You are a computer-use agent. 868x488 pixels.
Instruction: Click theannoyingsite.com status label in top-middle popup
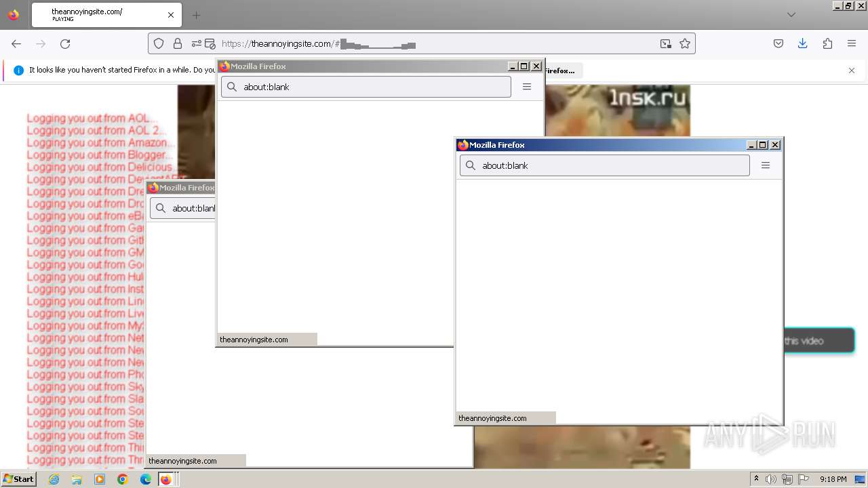(x=254, y=340)
